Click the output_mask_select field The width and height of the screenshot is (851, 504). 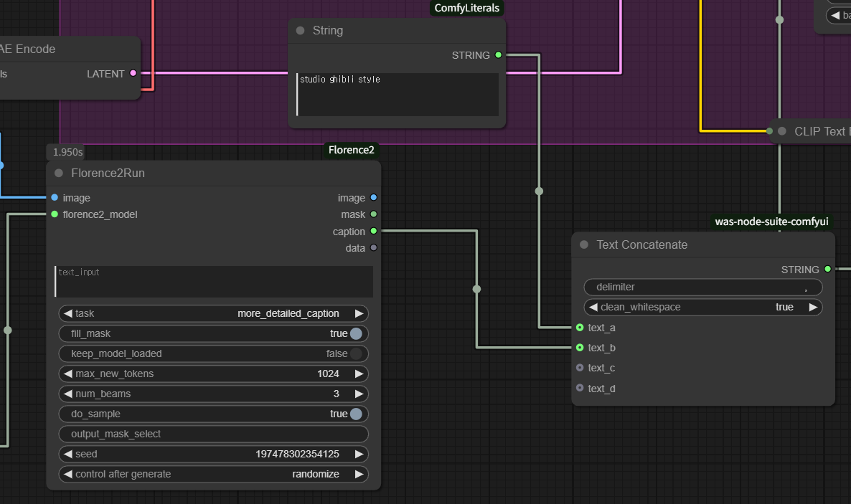point(213,434)
